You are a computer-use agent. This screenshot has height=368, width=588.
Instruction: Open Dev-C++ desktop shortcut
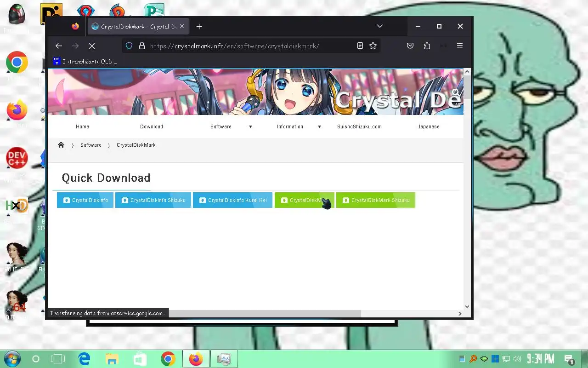[17, 158]
